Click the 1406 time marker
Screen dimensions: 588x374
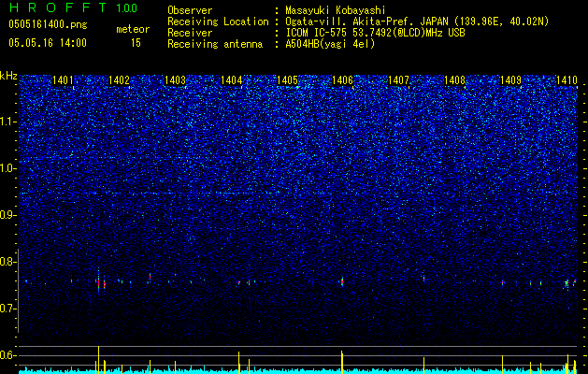point(343,80)
